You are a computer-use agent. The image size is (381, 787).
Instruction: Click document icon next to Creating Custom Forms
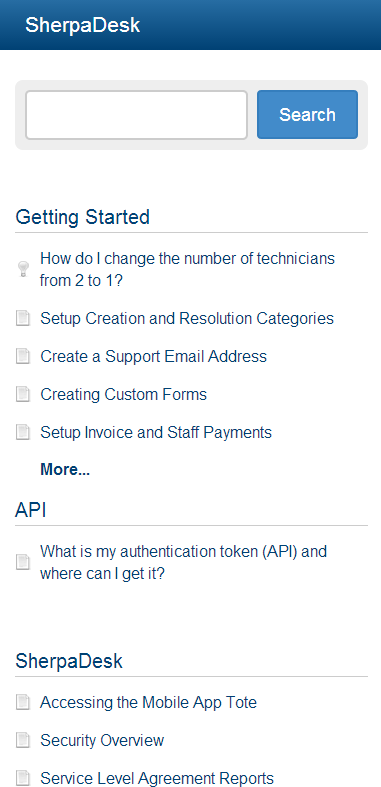click(23, 394)
